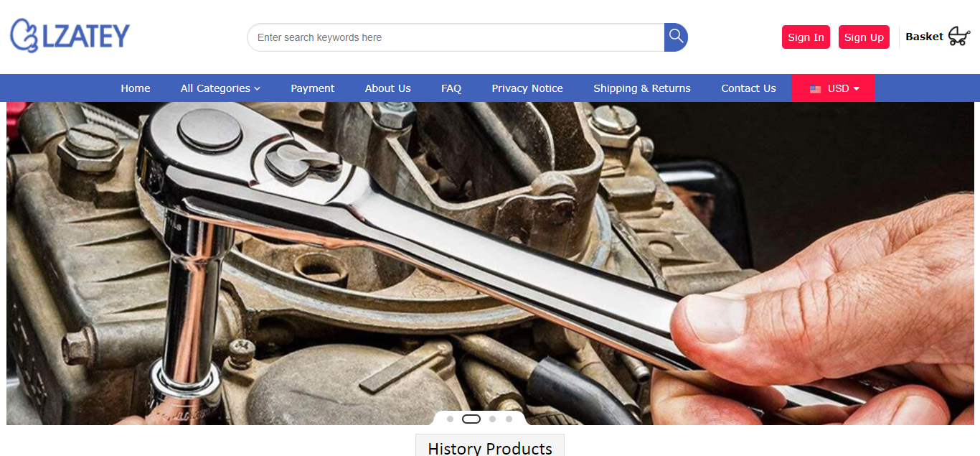Click the Sign Up button
Screen dimensions: 980x456
[864, 37]
